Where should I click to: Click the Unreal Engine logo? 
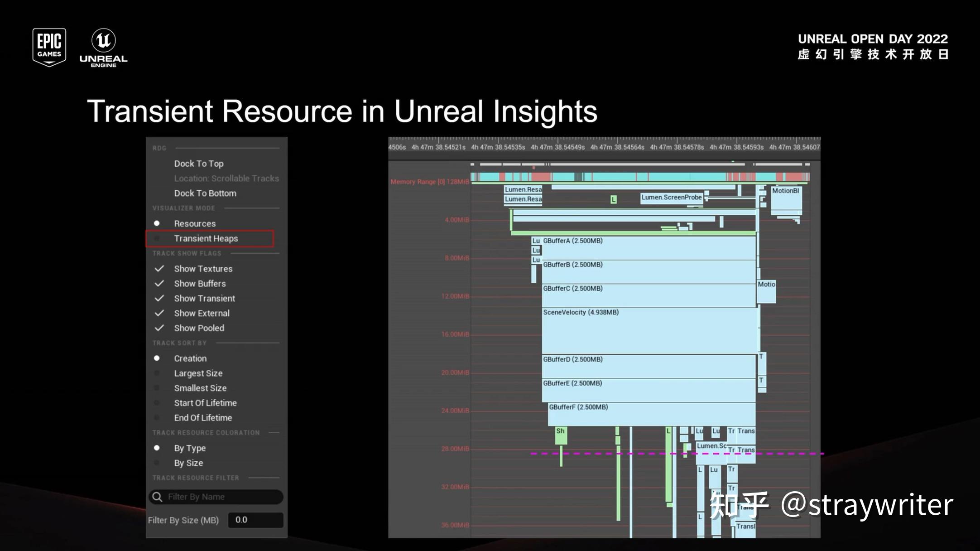103,47
